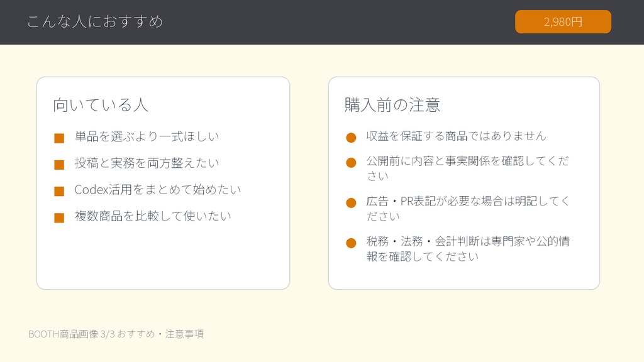Click the note about 公開前に内容と事実関係を確認
Screen dimensions: 644x362
click(468, 168)
